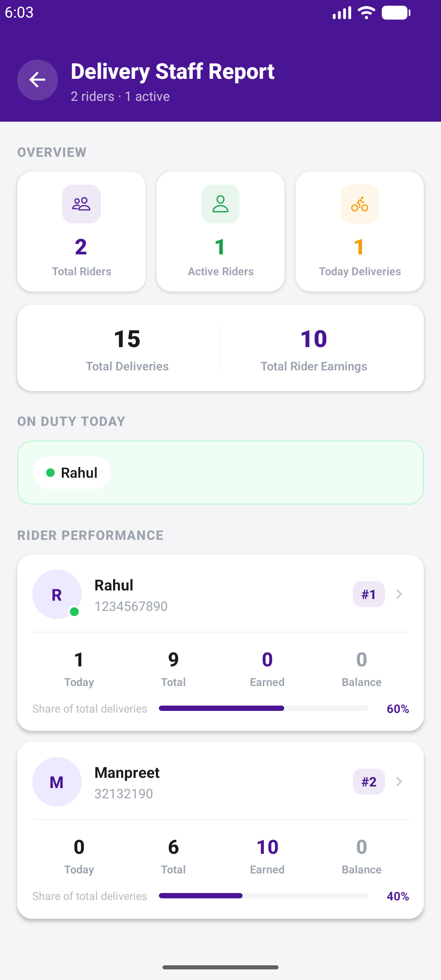The width and height of the screenshot is (441, 980).
Task: Tap the Active Riders card label
Action: pos(220,272)
